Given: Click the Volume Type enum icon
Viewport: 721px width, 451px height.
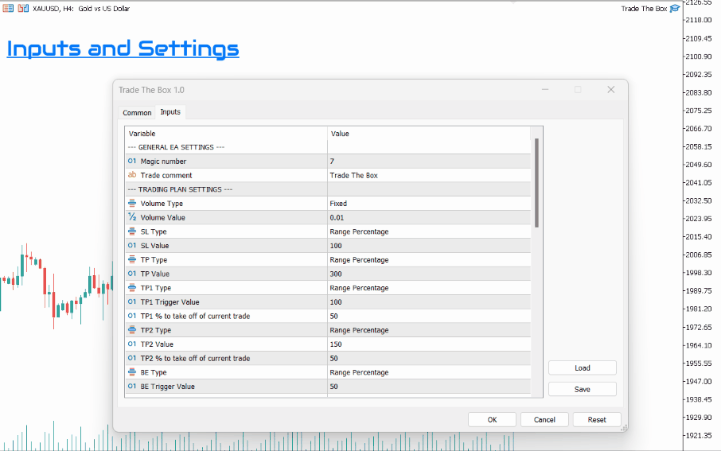Looking at the screenshot, I should [x=132, y=203].
